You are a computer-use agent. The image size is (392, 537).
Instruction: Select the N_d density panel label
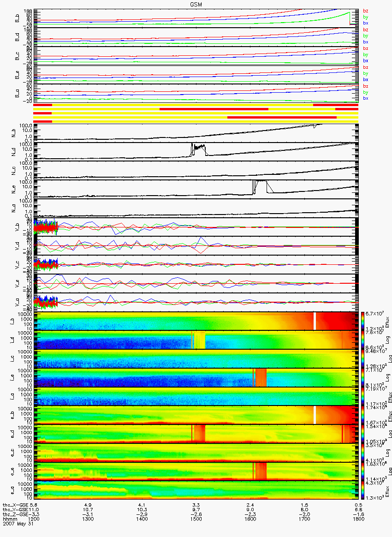tap(14, 152)
